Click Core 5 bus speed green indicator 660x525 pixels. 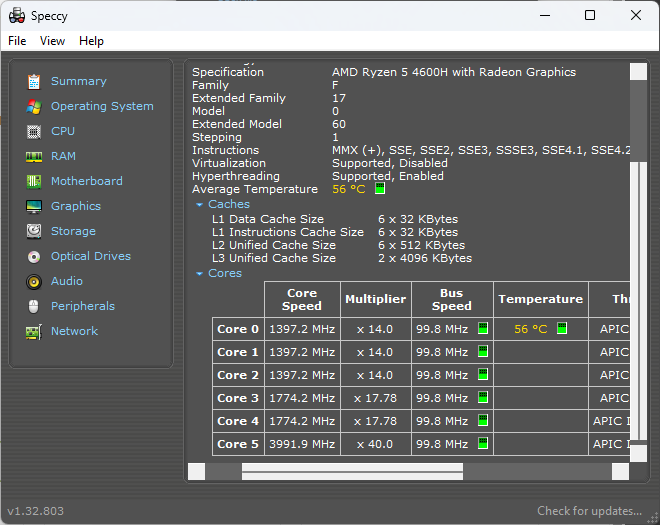click(x=483, y=443)
